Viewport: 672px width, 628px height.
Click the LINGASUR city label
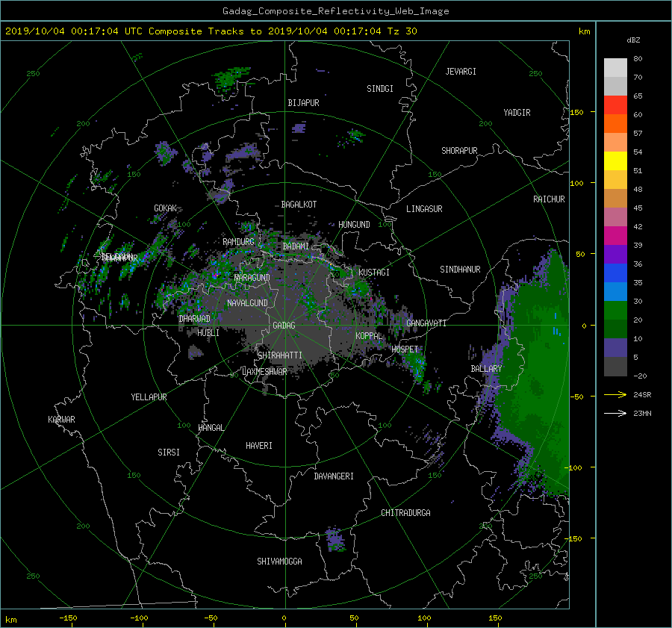[x=424, y=209]
